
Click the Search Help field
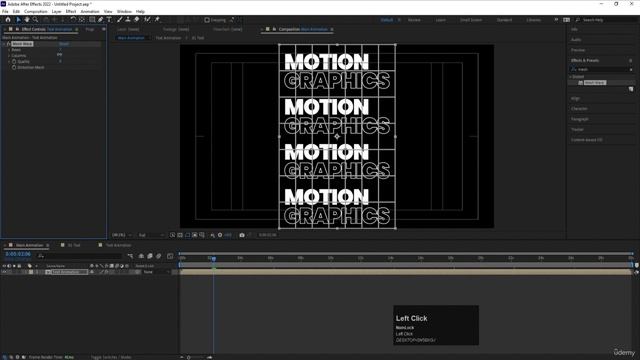coord(607,20)
